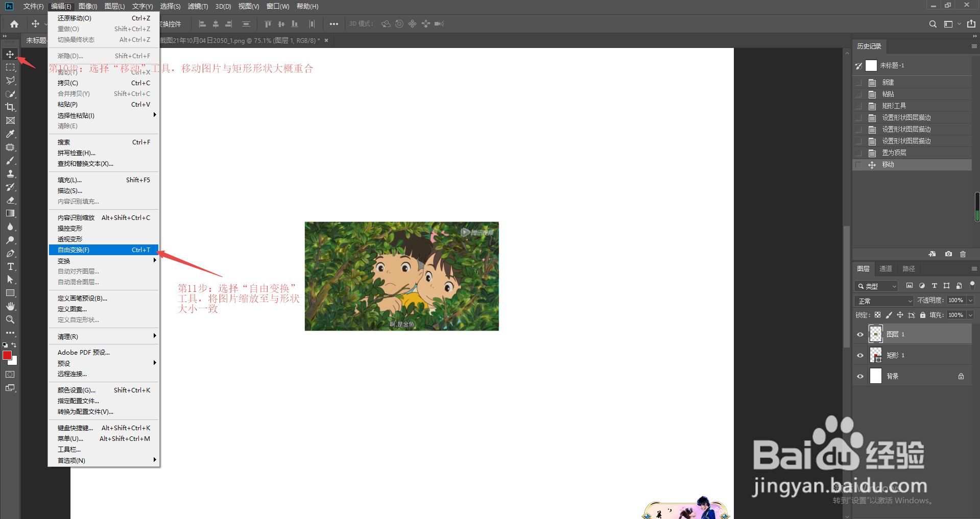980x519 pixels.
Task: Select the History Brush tool
Action: (10, 187)
